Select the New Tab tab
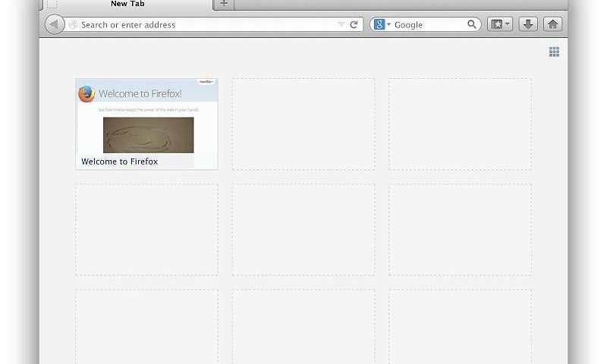This screenshot has height=364, width=607. [x=127, y=5]
